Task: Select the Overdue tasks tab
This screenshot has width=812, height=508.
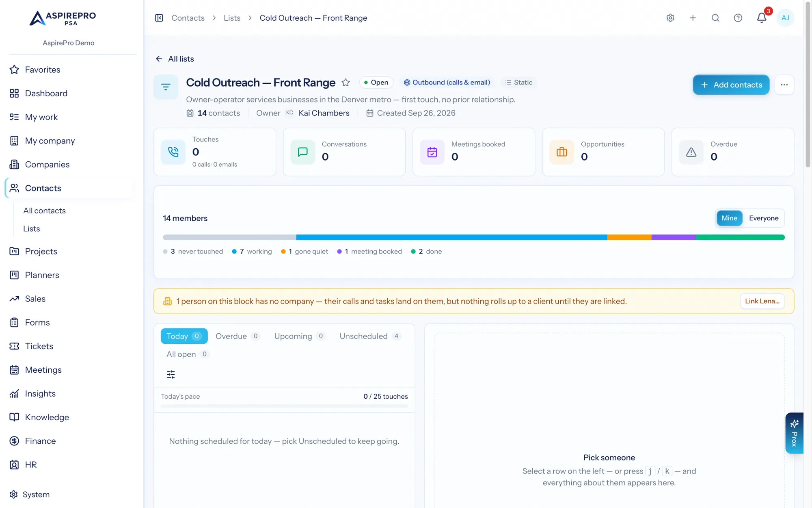Action: click(x=238, y=336)
